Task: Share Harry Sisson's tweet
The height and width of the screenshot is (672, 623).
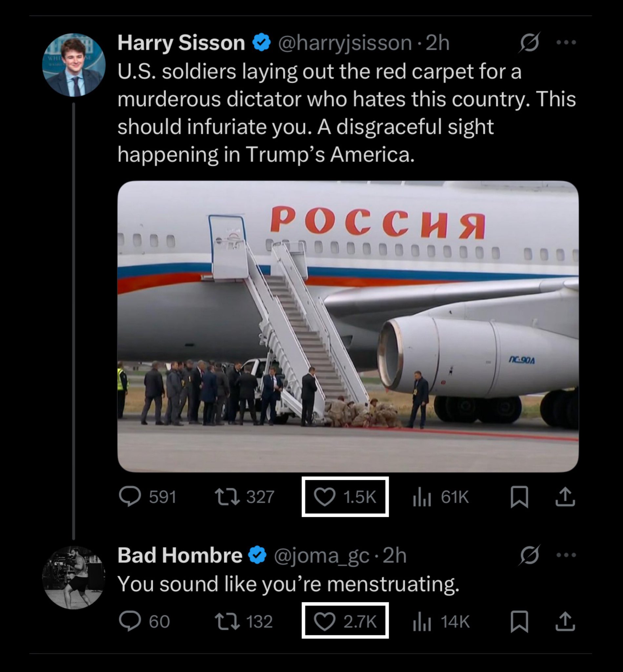Action: point(565,497)
